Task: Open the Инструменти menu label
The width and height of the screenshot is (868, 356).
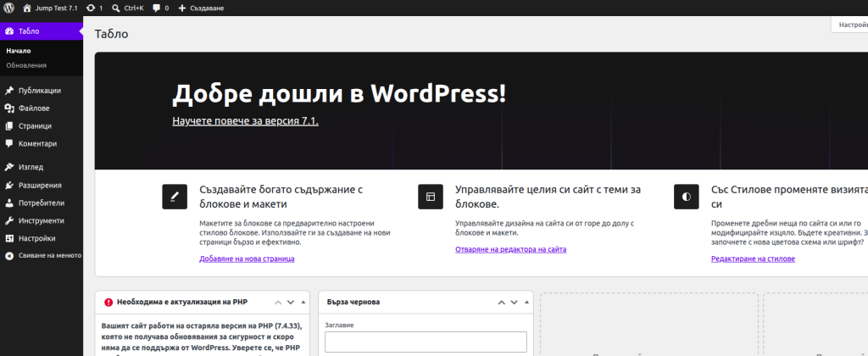Action: [x=42, y=221]
